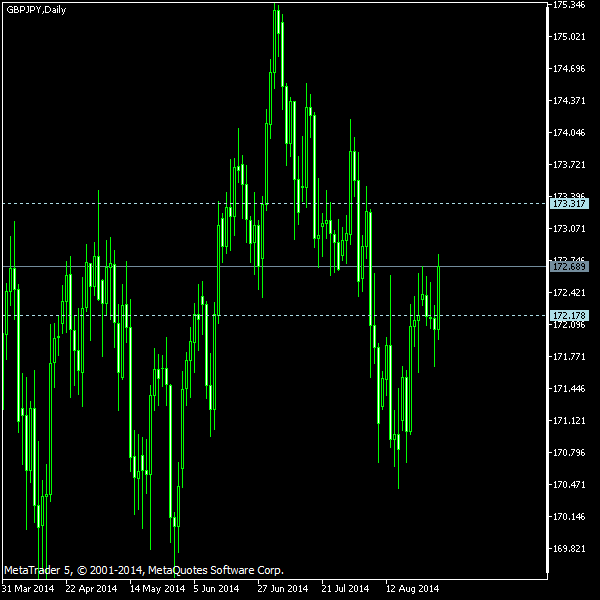600x600 pixels.
Task: Click the last candlestick on the chart
Action: click(438, 298)
